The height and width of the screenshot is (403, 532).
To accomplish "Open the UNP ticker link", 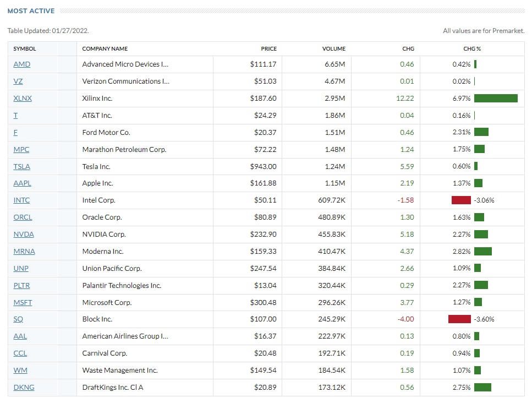I will coord(21,268).
